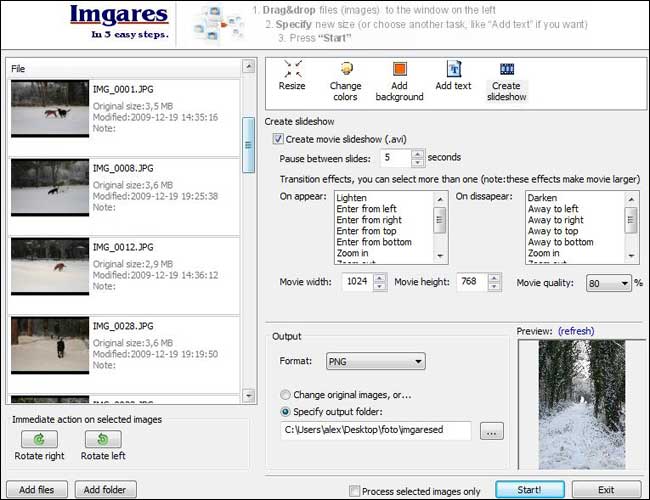Click the Movie height 768 field
The image size is (650, 500).
472,282
